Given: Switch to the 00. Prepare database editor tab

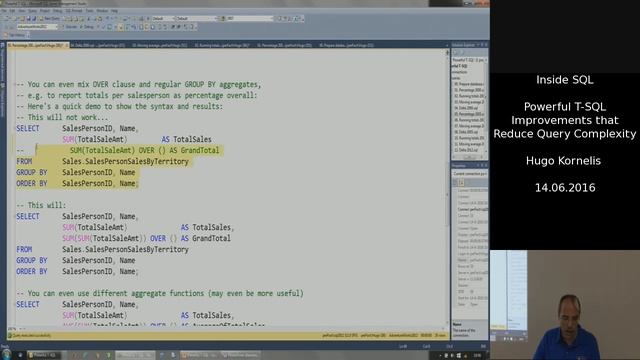Looking at the screenshot, I should (x=346, y=45).
